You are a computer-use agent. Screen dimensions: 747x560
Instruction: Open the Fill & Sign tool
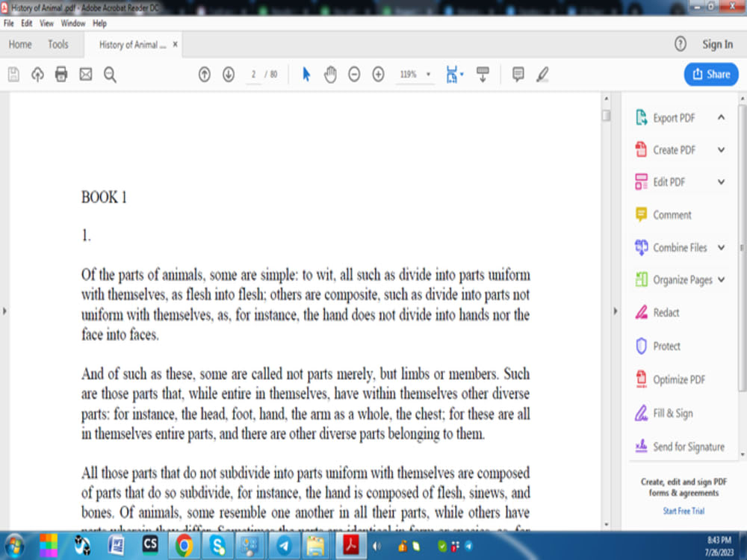672,414
